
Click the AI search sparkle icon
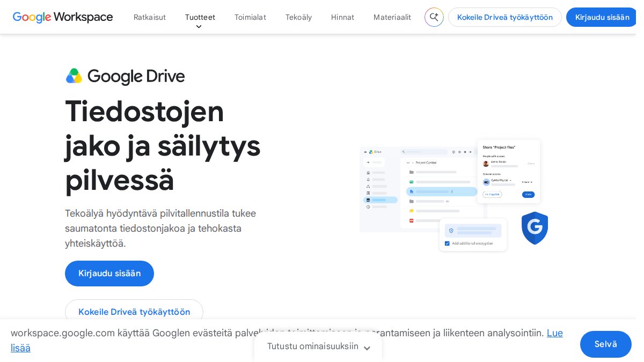point(434,17)
